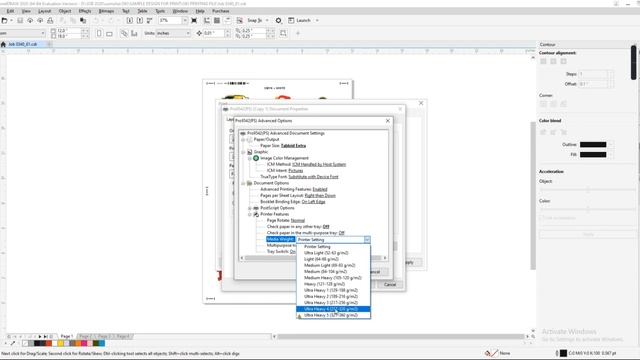Click the Treat as filled icon

(283, 33)
